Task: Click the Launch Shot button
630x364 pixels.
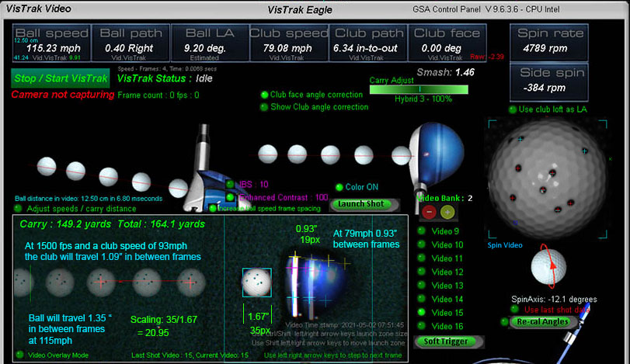Action: point(360,204)
